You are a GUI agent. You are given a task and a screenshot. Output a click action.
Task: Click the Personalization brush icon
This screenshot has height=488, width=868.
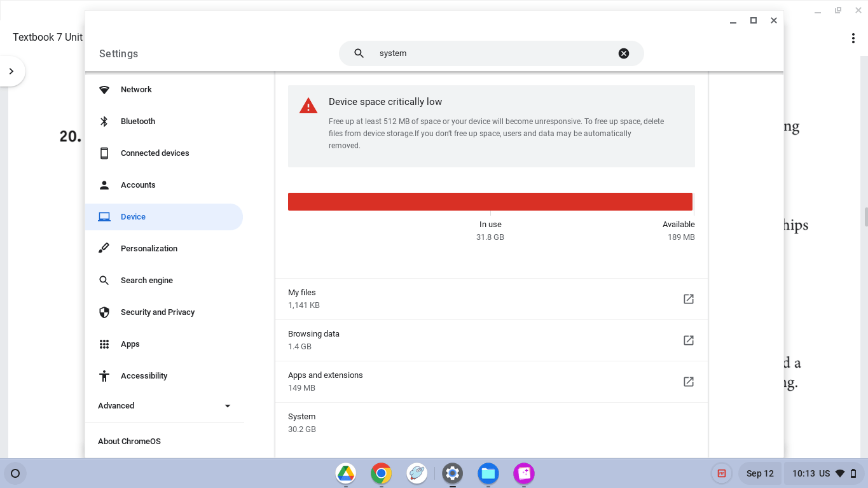(x=104, y=248)
